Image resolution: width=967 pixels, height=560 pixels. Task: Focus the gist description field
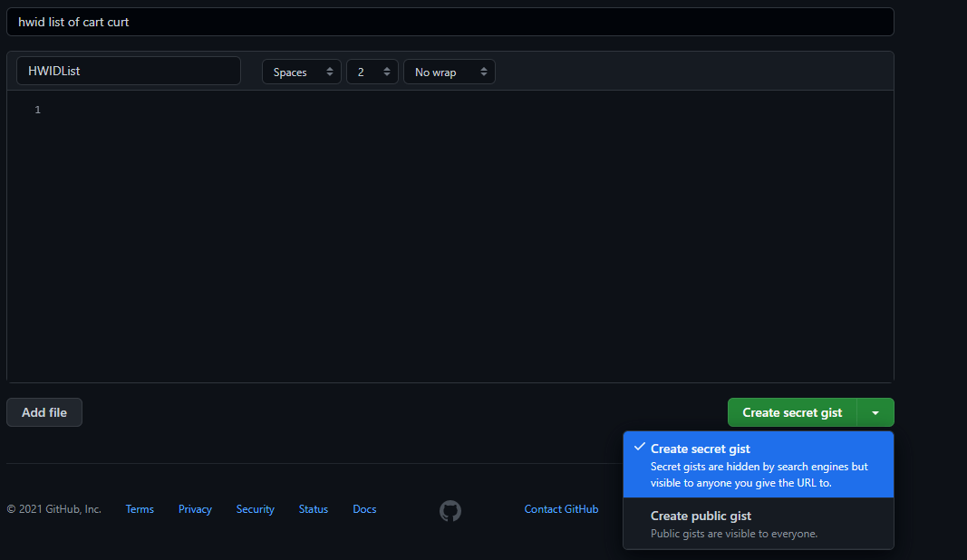450,22
